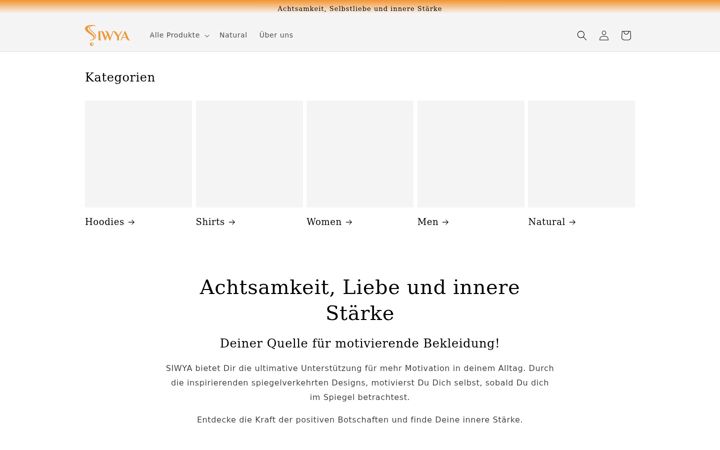
Task: Open the Shirts category link
Action: pyautogui.click(x=215, y=222)
